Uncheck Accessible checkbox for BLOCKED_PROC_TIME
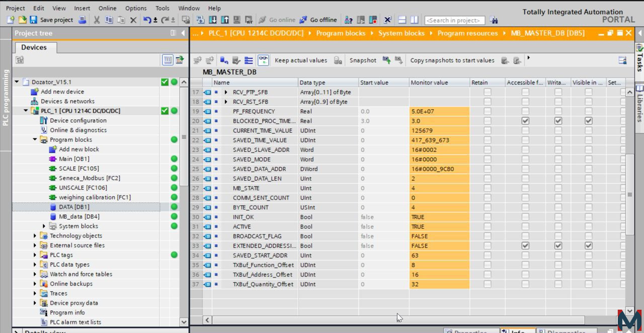The width and height of the screenshot is (644, 333). click(525, 121)
